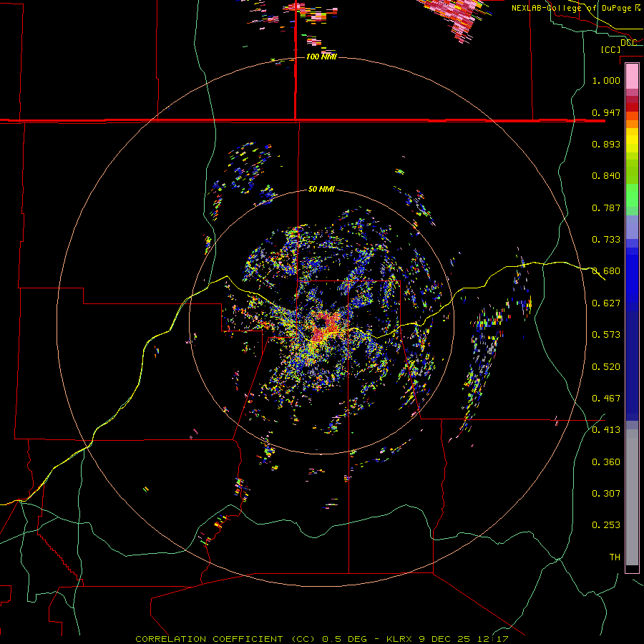Click the [CC] label above the color bar

(x=611, y=49)
